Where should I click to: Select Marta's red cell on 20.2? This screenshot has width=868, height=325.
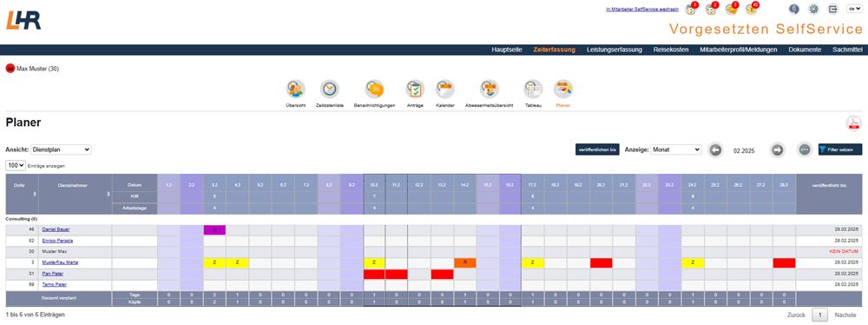point(602,263)
